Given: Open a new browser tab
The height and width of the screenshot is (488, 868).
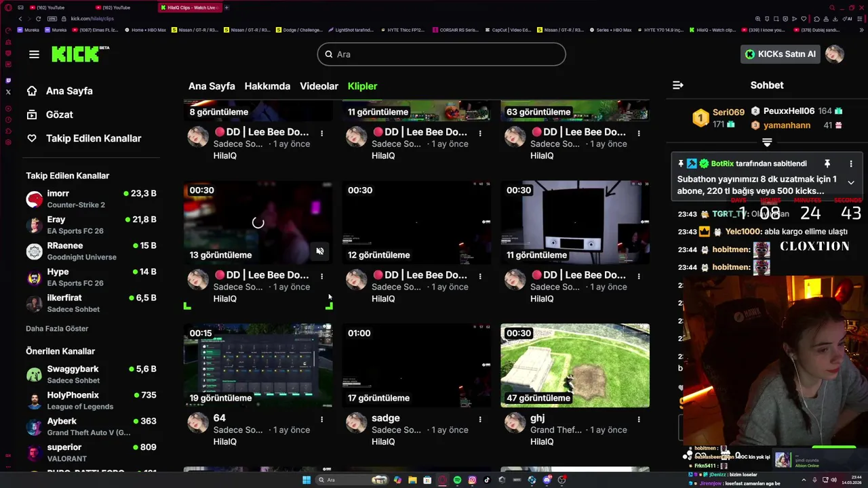Looking at the screenshot, I should coord(226,7).
